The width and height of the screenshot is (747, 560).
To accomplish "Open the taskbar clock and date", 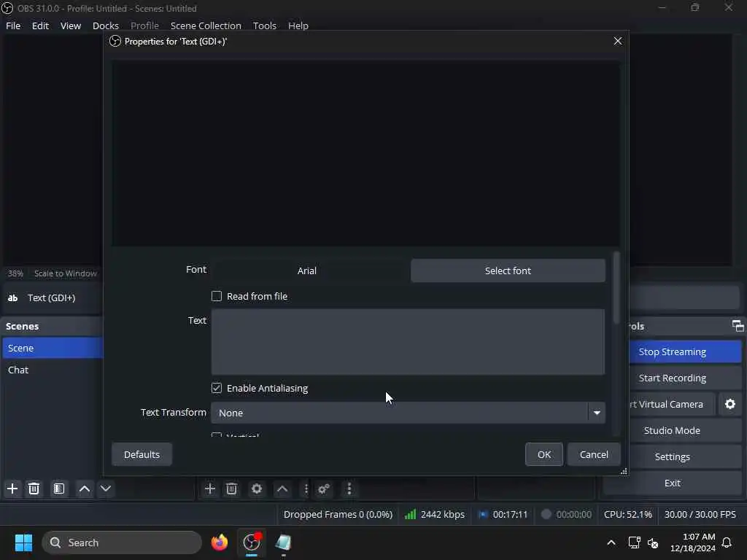I will pos(693,542).
